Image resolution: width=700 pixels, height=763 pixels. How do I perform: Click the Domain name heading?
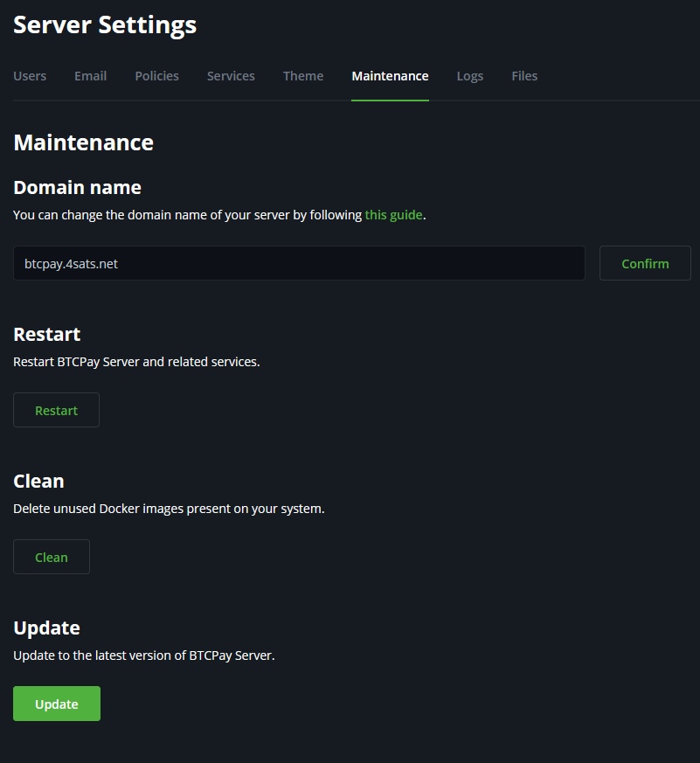(x=77, y=187)
